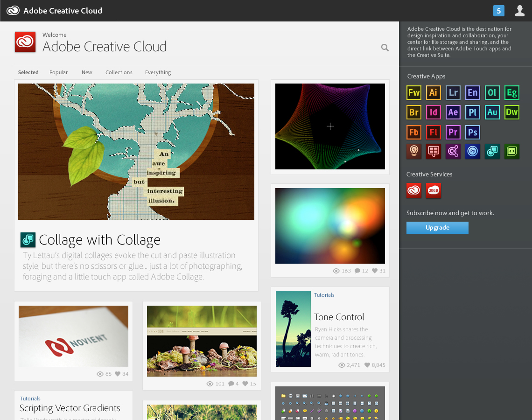Click the Collage with Collage heading
The height and width of the screenshot is (420, 532).
[99, 240]
